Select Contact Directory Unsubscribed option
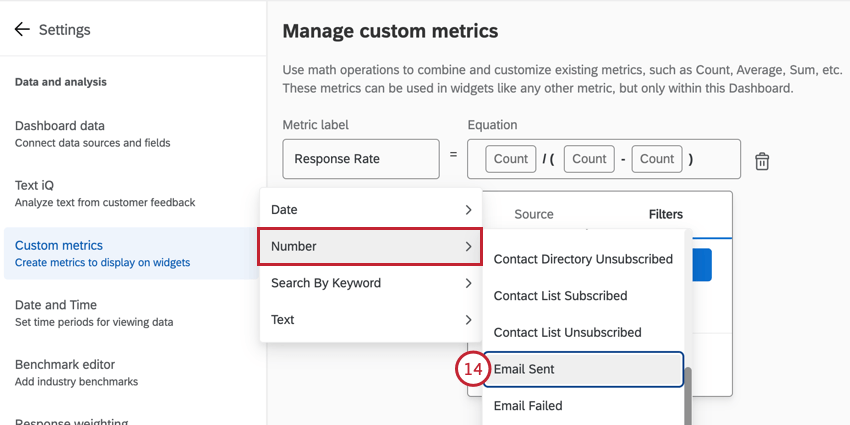The height and width of the screenshot is (425, 850). (583, 259)
